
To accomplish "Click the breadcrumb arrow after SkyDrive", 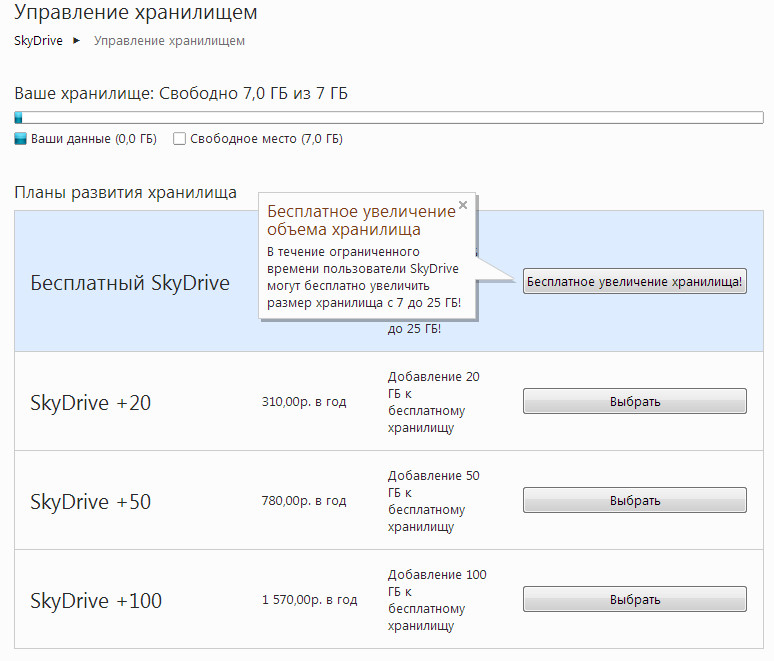I will tap(77, 40).
